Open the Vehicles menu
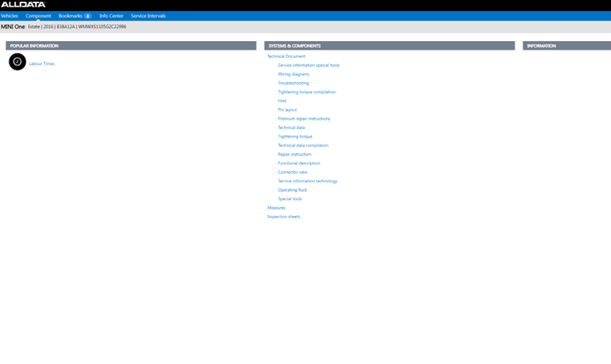Screen dimensions: 611x364 point(9,16)
